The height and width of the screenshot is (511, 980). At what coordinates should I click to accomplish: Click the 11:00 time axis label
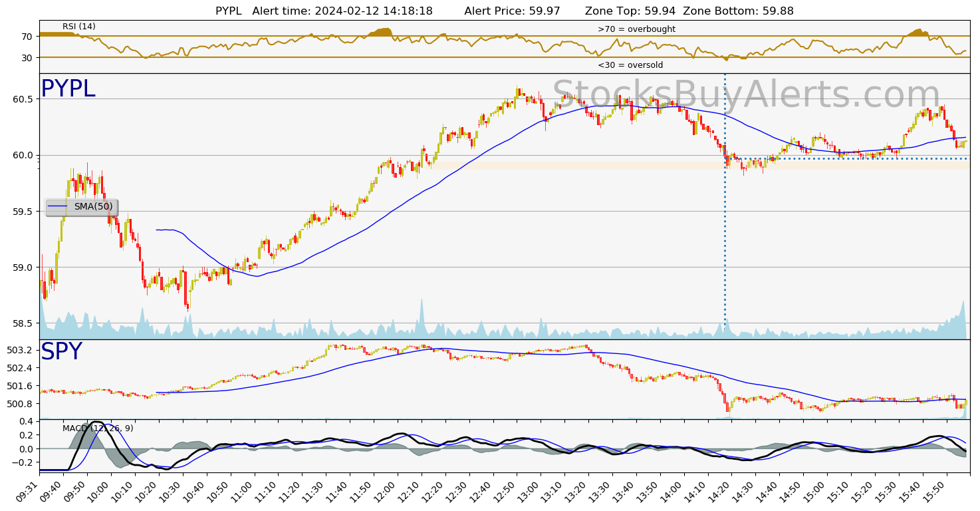point(243,491)
